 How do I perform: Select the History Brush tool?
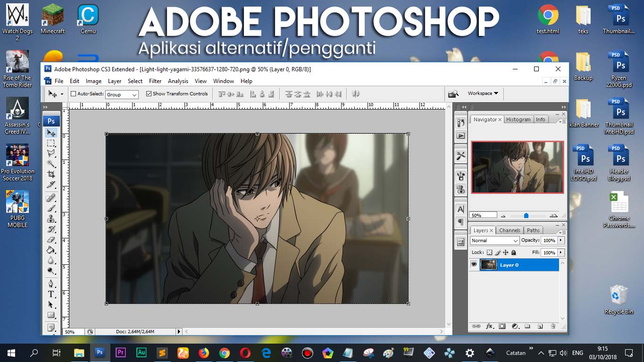[x=51, y=229]
